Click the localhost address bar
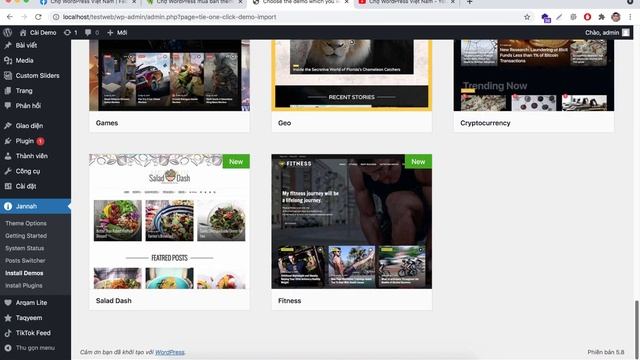The height and width of the screenshot is (360, 640). click(286, 17)
